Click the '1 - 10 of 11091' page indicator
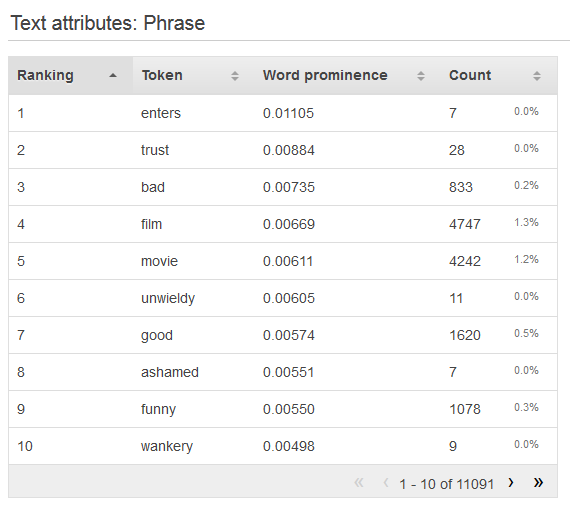The image size is (570, 507). click(446, 484)
